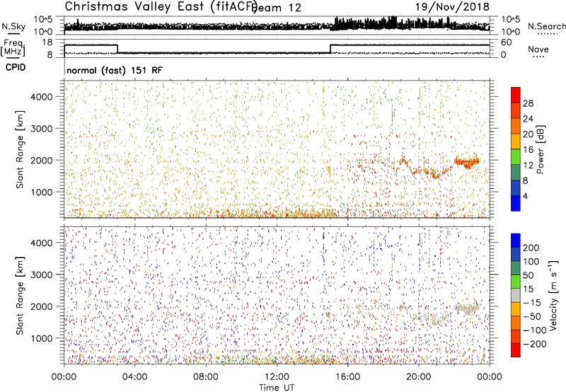
Task: Click the 12:00 time tick label
Action: point(277,377)
